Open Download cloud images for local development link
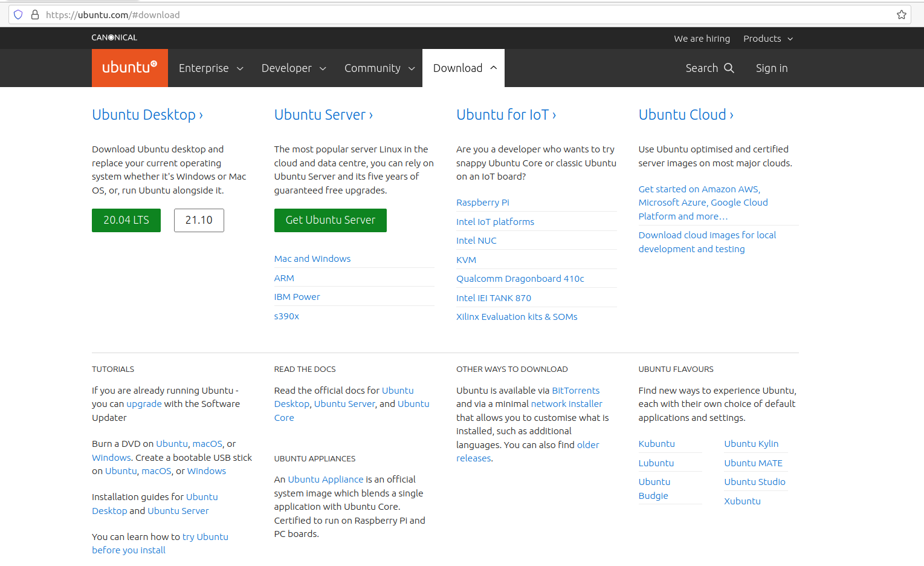 point(707,242)
